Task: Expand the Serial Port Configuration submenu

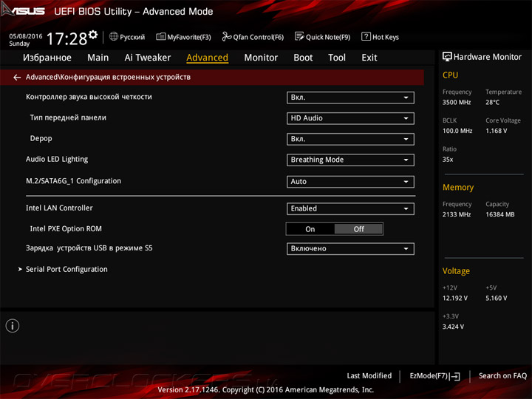Action: [66, 270]
